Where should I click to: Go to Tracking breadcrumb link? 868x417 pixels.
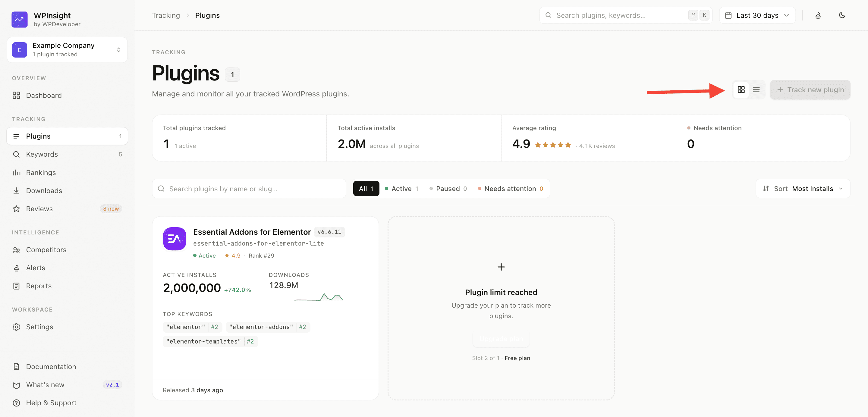coord(166,15)
